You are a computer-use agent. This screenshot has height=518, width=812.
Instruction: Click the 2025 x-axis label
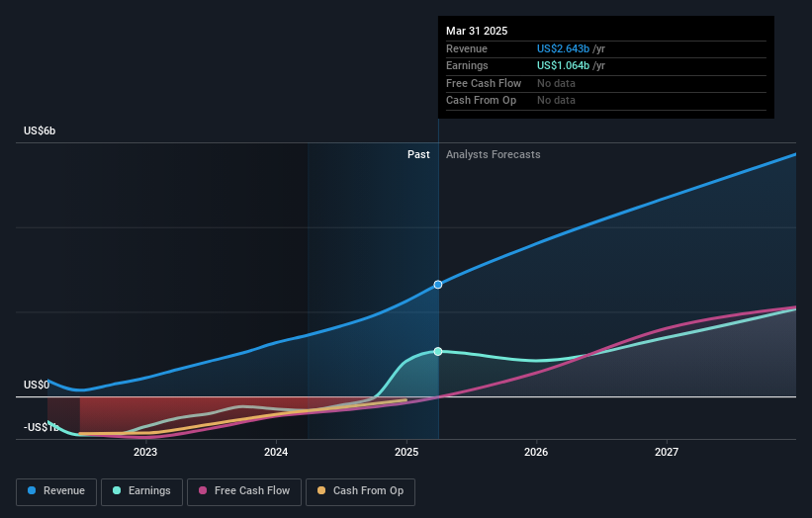tap(406, 453)
